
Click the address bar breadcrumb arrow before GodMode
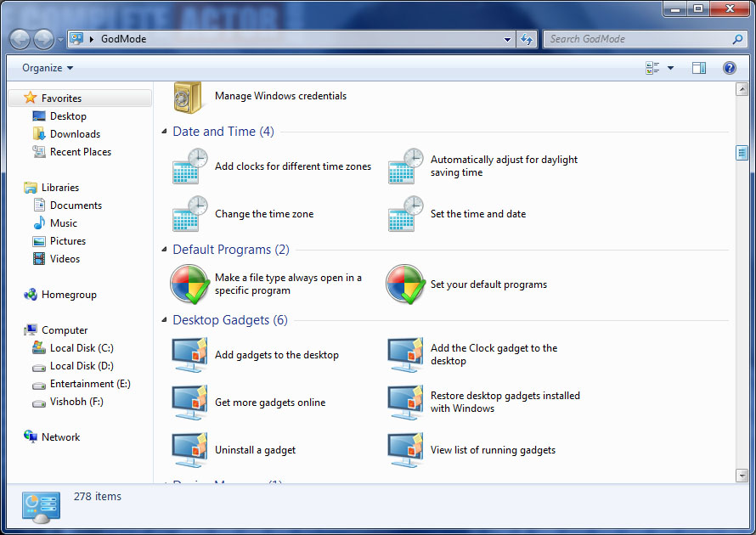pyautogui.click(x=91, y=40)
